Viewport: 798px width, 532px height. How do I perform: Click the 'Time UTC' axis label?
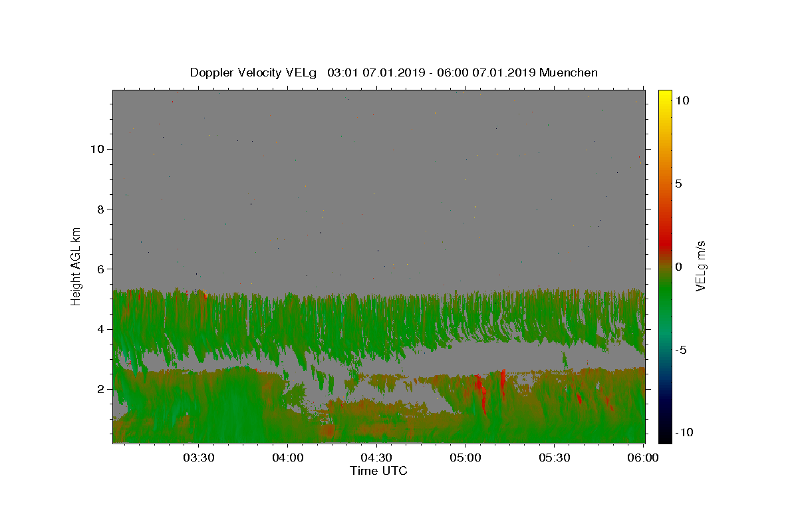pyautogui.click(x=378, y=471)
